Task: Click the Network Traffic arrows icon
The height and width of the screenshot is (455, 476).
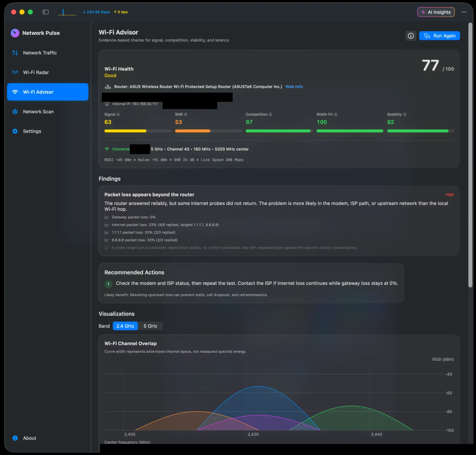Action: point(15,53)
